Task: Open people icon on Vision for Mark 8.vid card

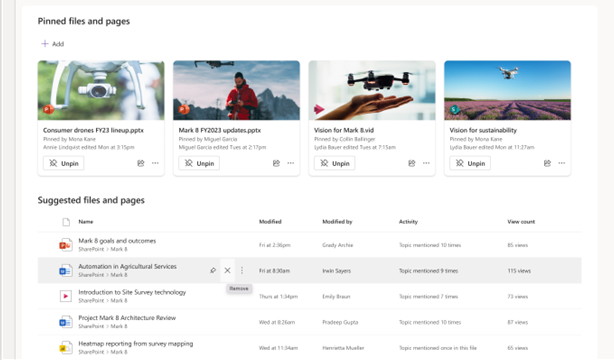Action: tap(412, 163)
